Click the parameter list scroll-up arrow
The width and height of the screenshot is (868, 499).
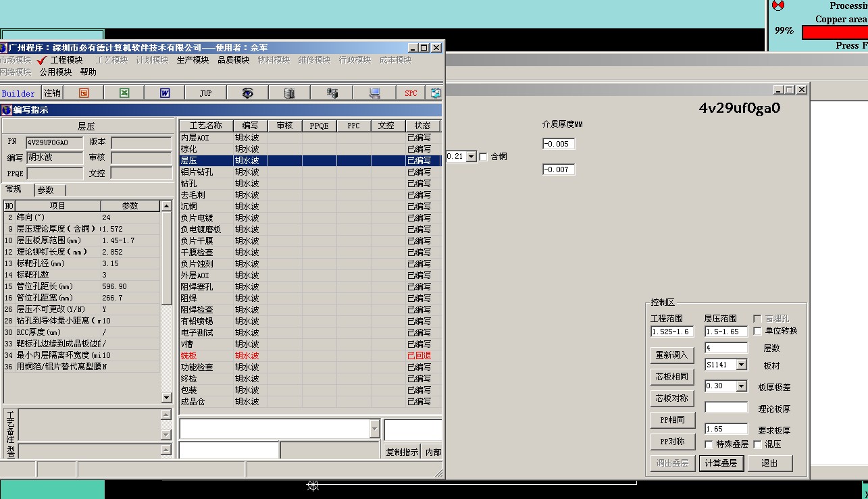(166, 205)
